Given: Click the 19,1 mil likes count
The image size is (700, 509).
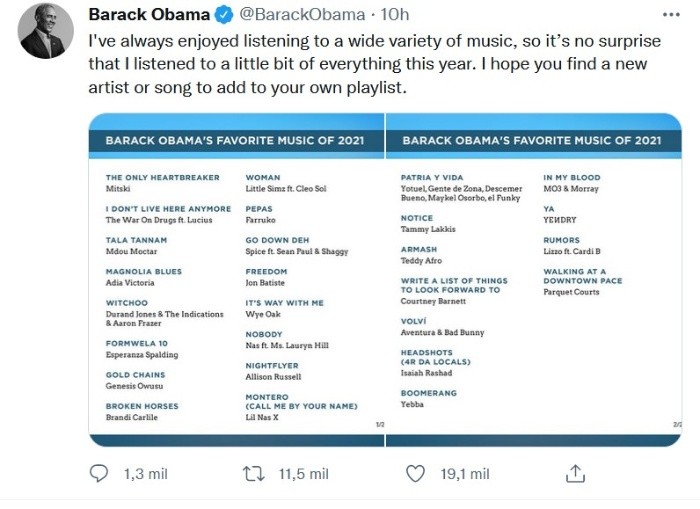Looking at the screenshot, I should 465,472.
